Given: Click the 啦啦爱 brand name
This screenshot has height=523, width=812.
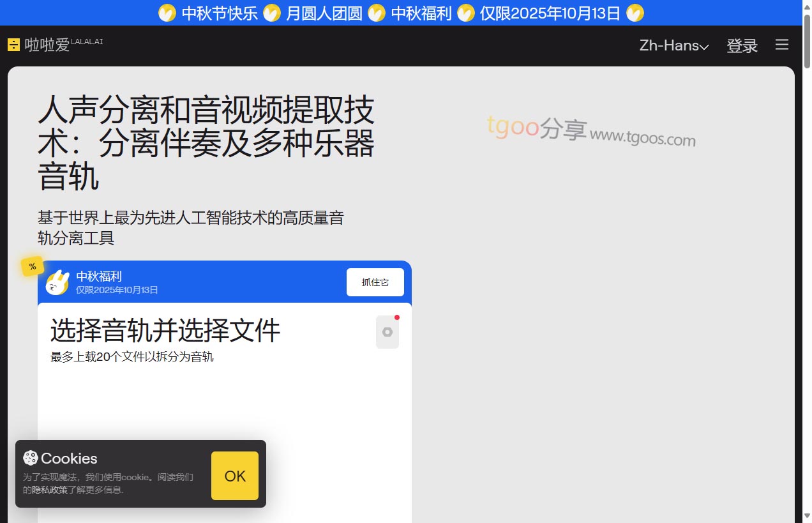Looking at the screenshot, I should pyautogui.click(x=47, y=45).
